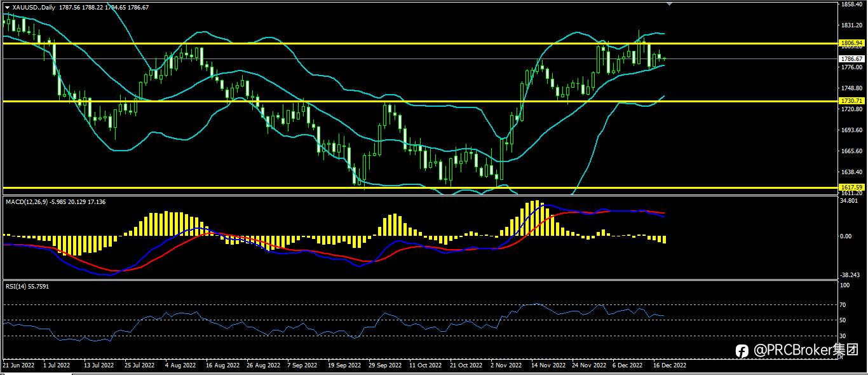868x375 pixels.
Task: Click the 1720.80 price axis value
Action: [850, 109]
